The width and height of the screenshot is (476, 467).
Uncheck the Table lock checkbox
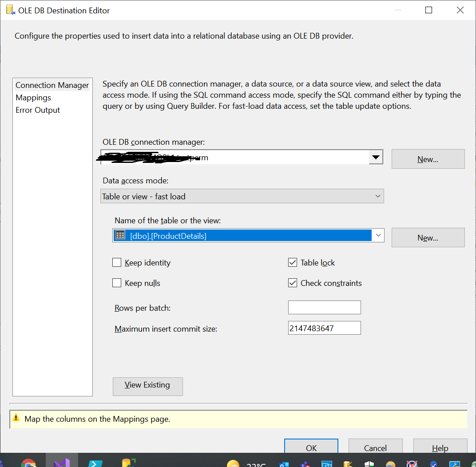[293, 262]
